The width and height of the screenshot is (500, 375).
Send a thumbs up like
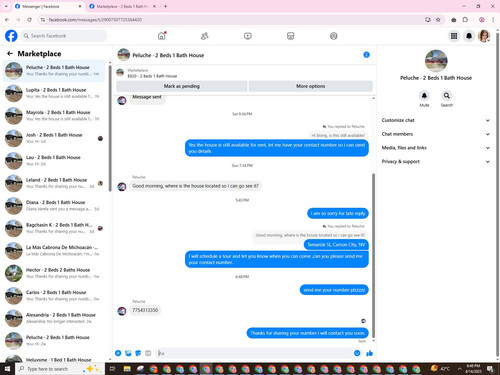[x=369, y=353]
